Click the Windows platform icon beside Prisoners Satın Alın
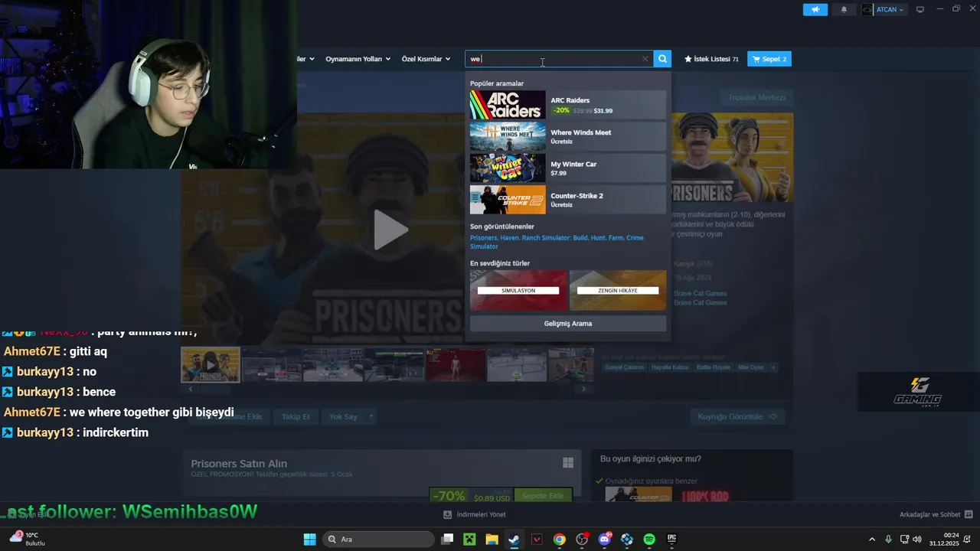 point(568,463)
